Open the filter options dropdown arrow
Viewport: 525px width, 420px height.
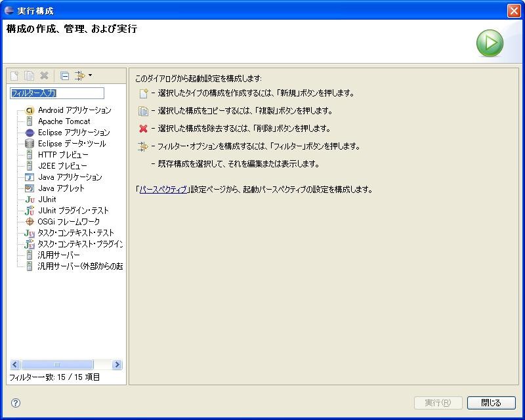click(89, 75)
